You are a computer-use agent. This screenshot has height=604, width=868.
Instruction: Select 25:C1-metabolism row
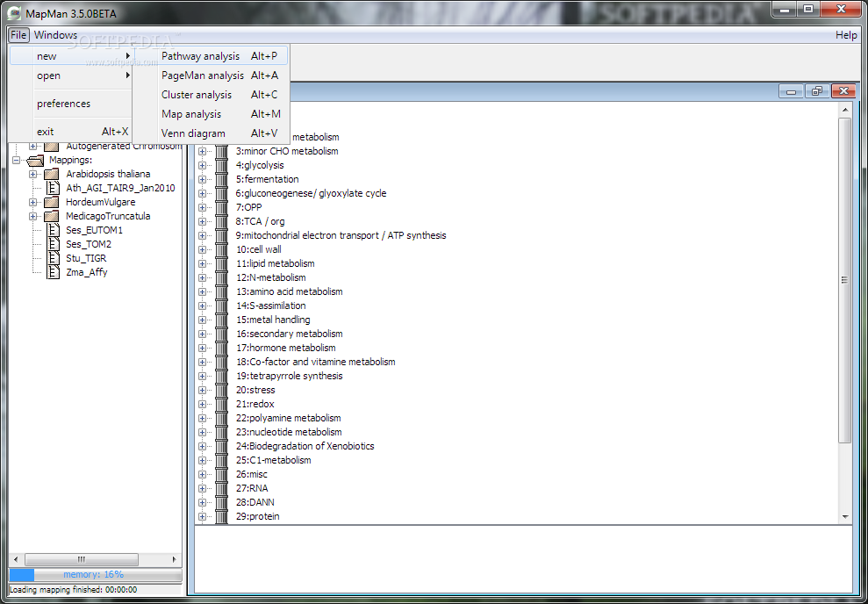[274, 460]
